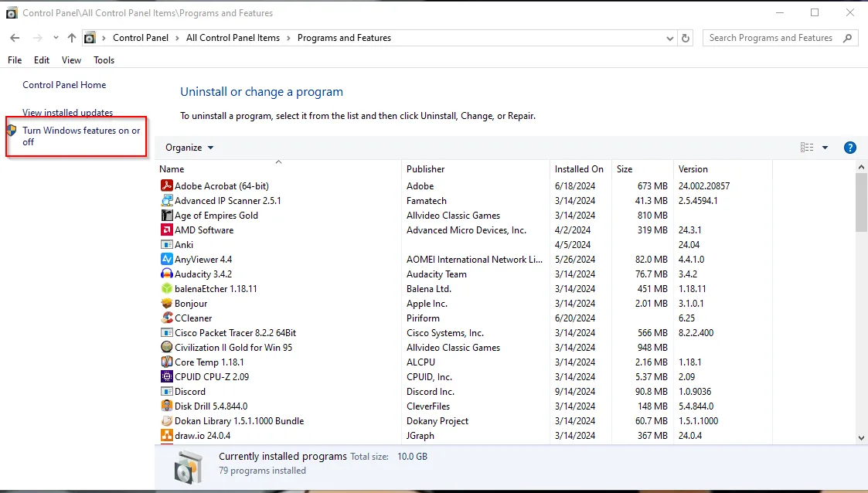Open the Edit menu
The image size is (868, 493).
click(x=42, y=60)
